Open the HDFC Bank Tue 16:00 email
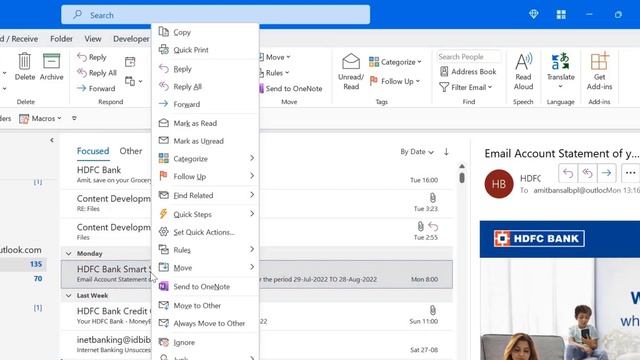Viewport: 640px width, 360px height. click(256, 175)
